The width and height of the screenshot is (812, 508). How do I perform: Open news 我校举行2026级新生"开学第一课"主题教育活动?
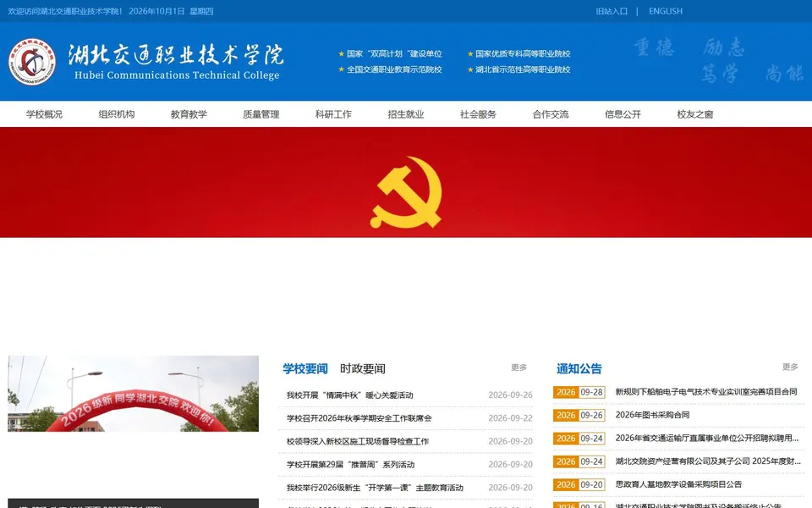point(375,488)
